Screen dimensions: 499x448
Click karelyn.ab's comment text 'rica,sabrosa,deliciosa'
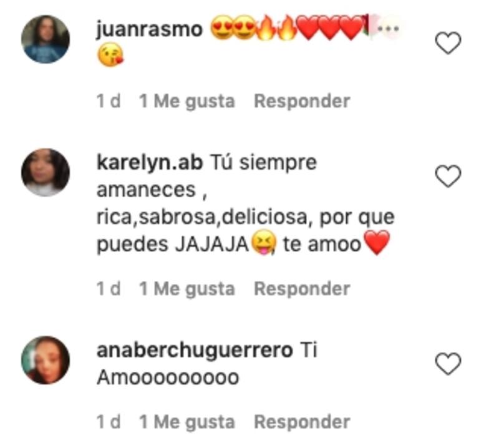pyautogui.click(x=201, y=218)
